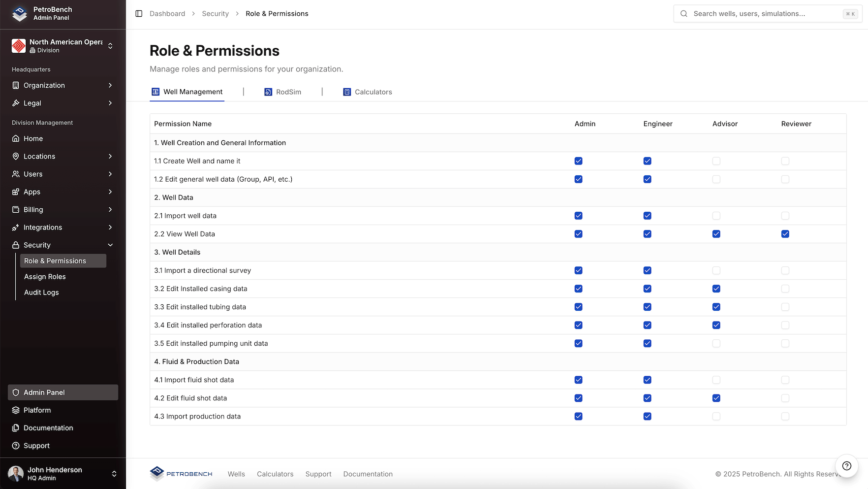The image size is (868, 489).
Task: Uncheck Advisor for View Well Data
Action: (716, 234)
